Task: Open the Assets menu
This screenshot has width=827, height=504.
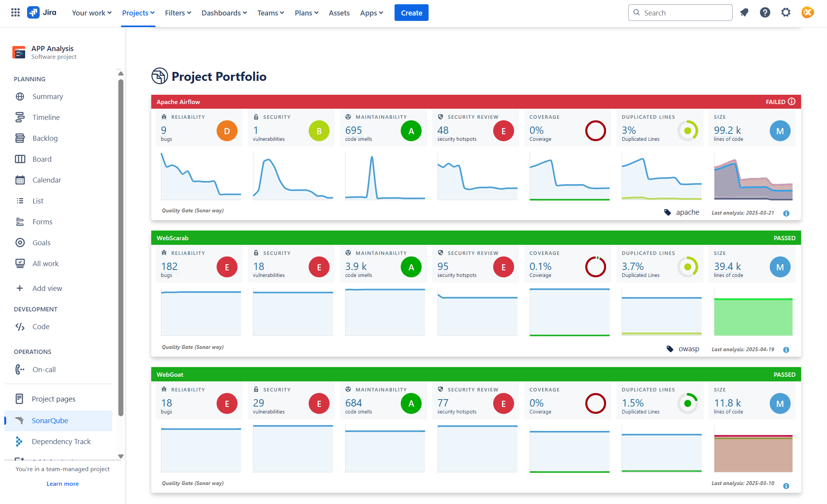Action: 339,12
